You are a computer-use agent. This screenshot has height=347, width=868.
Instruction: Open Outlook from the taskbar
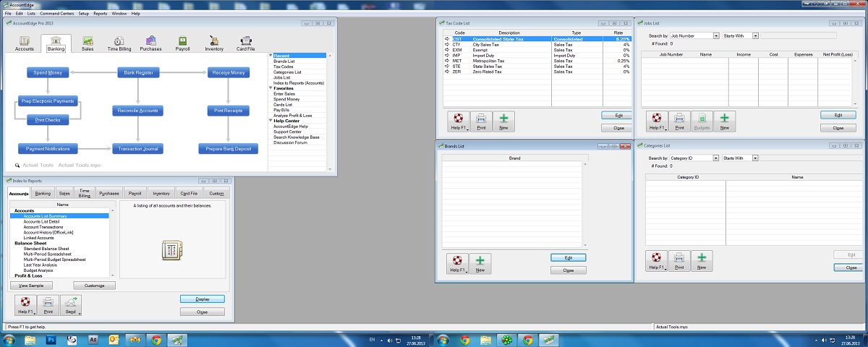[114, 338]
